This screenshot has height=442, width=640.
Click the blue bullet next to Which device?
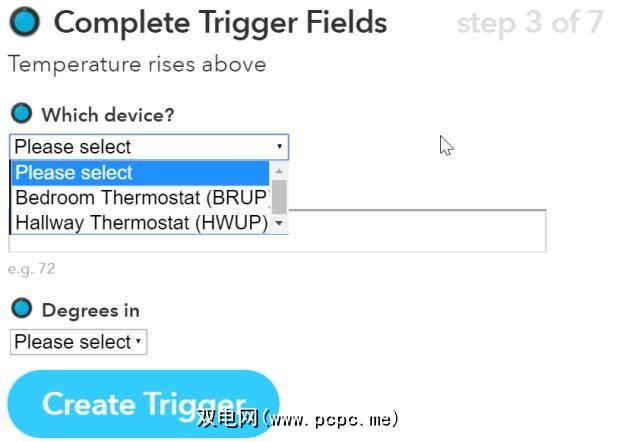click(x=21, y=114)
